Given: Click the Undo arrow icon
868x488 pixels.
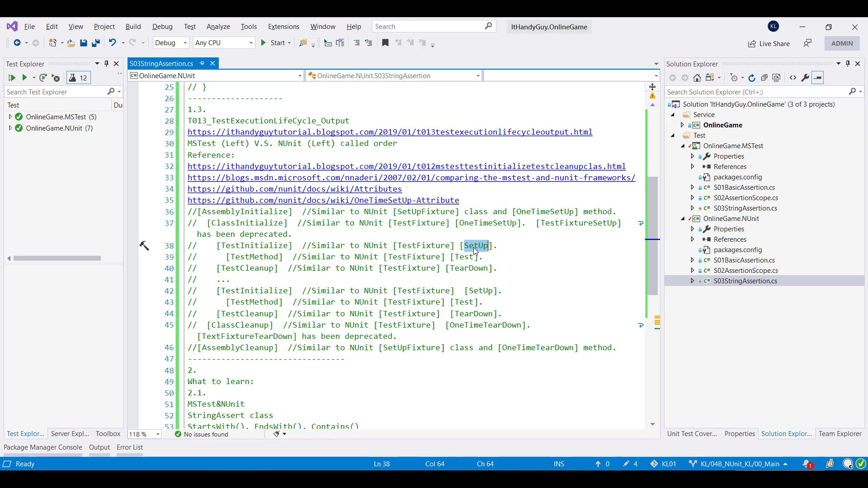Looking at the screenshot, I should [112, 43].
